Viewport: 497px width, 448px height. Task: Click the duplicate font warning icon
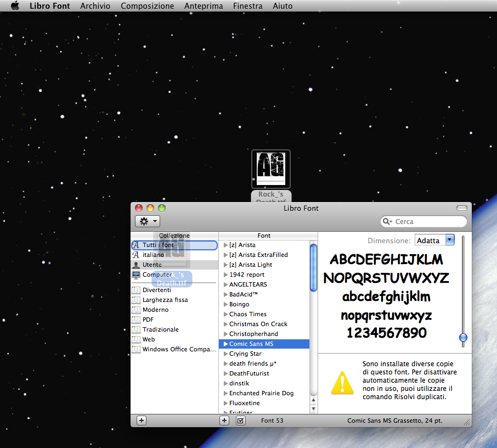pyautogui.click(x=342, y=383)
